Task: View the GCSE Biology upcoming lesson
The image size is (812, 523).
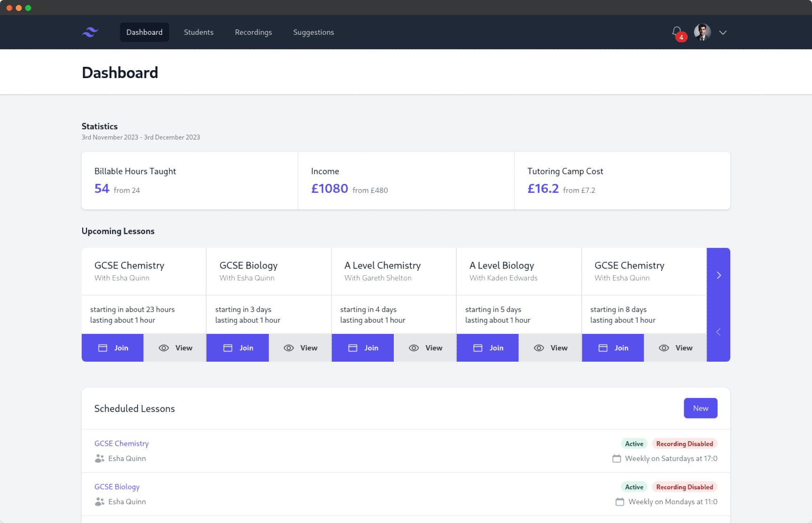Action: coord(300,348)
